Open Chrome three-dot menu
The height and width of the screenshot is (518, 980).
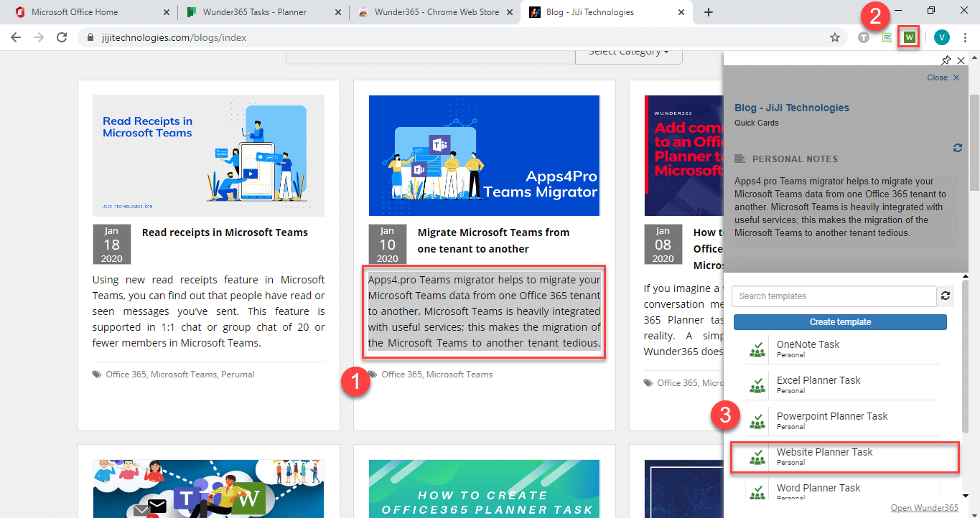click(965, 37)
